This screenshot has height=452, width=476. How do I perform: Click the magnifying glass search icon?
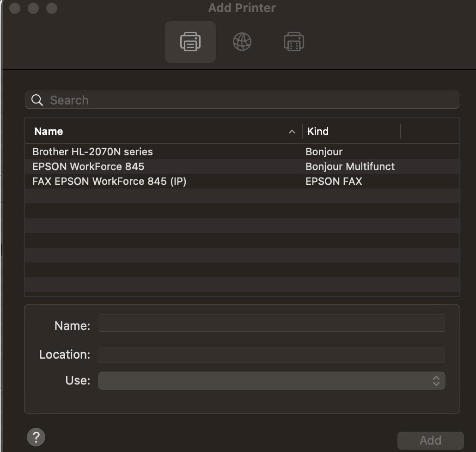point(37,100)
